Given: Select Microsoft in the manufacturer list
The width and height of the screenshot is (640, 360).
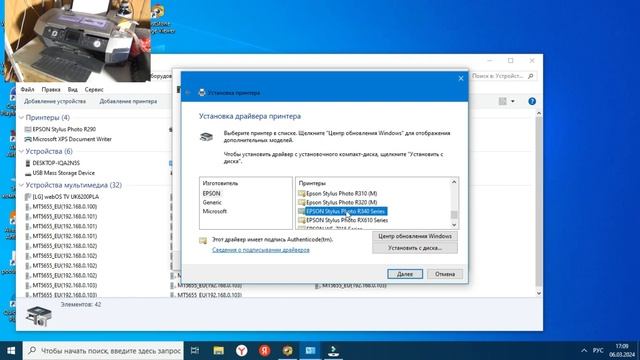Looking at the screenshot, I should click(x=215, y=211).
